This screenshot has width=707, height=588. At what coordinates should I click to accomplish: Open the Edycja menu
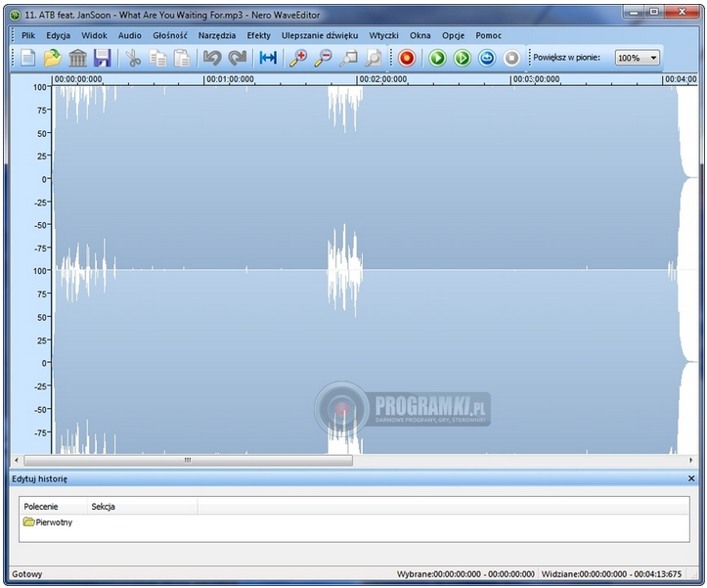58,35
